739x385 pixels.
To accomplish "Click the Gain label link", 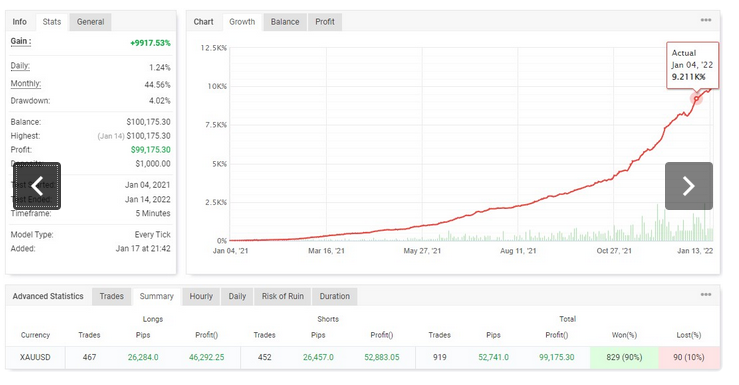I will point(21,41).
